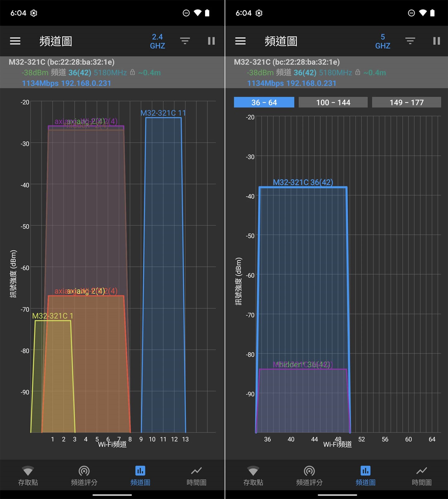The height and width of the screenshot is (499, 448).
Task: Tap the M32-321C 11 channel label
Action: pos(163,113)
